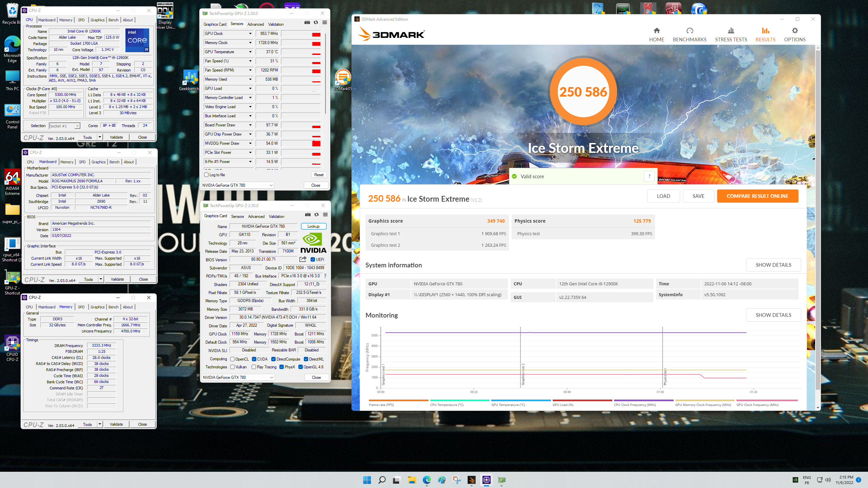
Task: Click Bus Interface question mark in GPU-Z
Action: 325,276
